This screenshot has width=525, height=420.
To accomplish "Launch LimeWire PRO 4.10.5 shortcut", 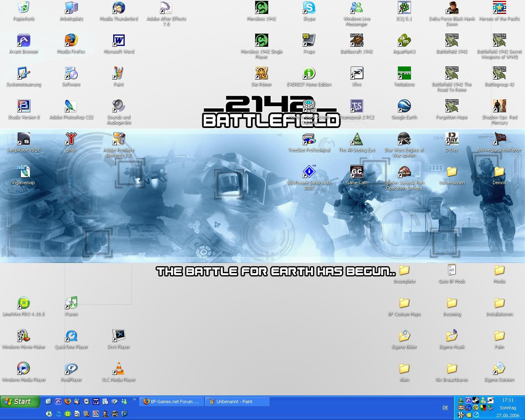I will coord(24,303).
